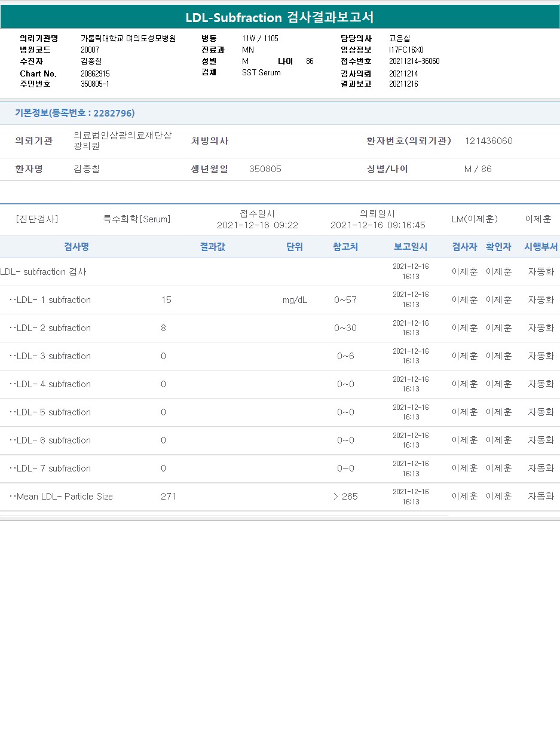This screenshot has height=741, width=560.
Task: Click the 단위 column header
Action: click(x=294, y=247)
